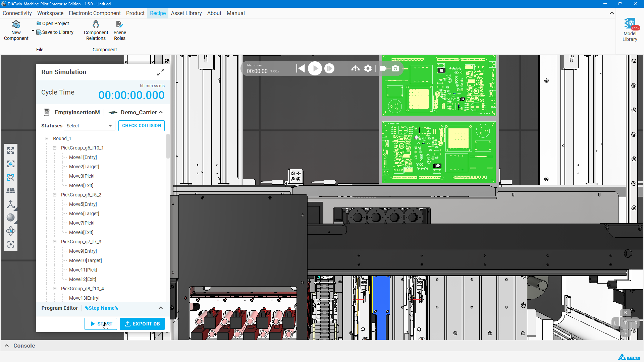
Task: Step the simulation forward one frame
Action: (329, 68)
